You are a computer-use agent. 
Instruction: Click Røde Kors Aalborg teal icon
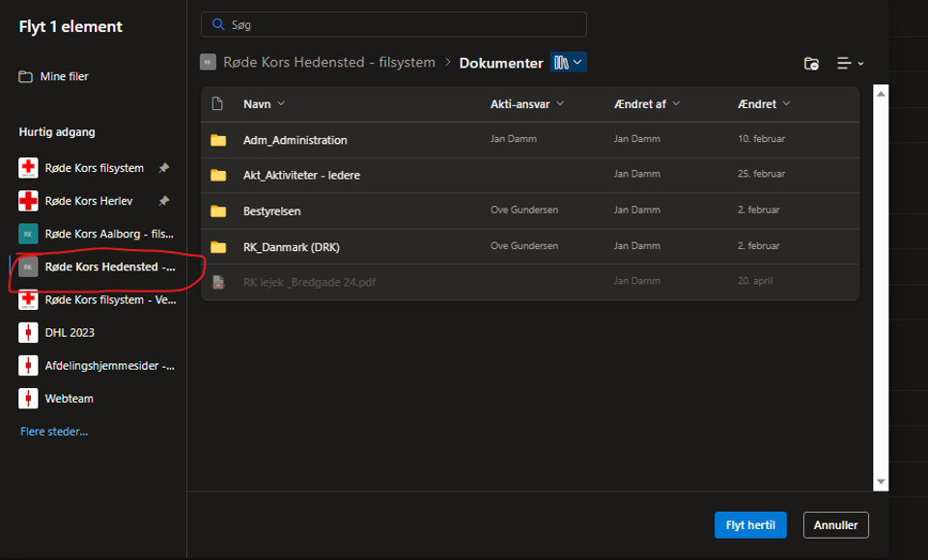pos(28,234)
